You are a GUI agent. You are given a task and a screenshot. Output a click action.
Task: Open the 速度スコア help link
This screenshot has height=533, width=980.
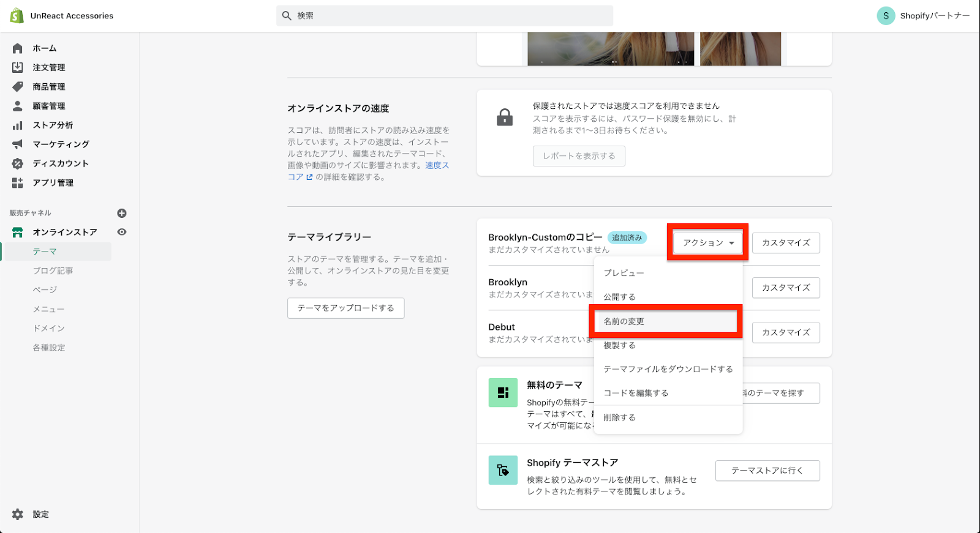(437, 166)
